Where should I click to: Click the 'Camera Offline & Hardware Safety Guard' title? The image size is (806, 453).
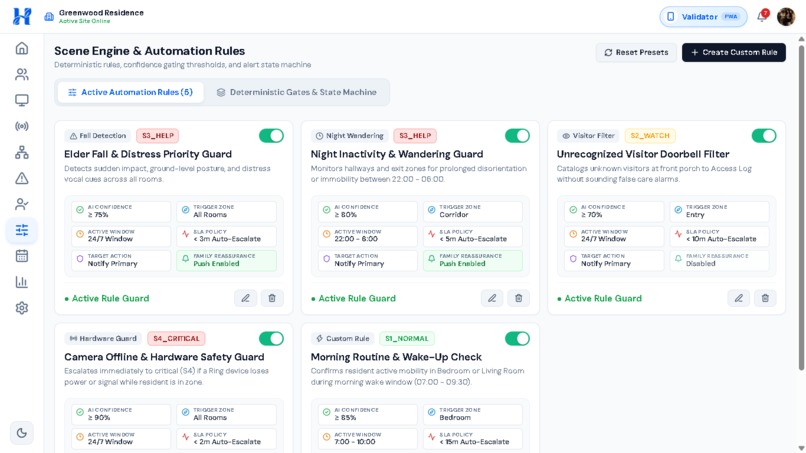(164, 357)
